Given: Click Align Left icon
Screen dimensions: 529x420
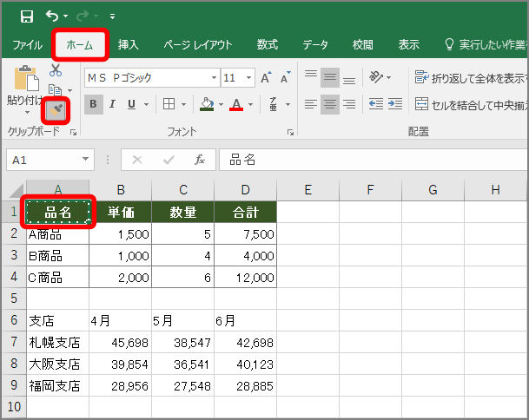Looking at the screenshot, I should point(311,104).
